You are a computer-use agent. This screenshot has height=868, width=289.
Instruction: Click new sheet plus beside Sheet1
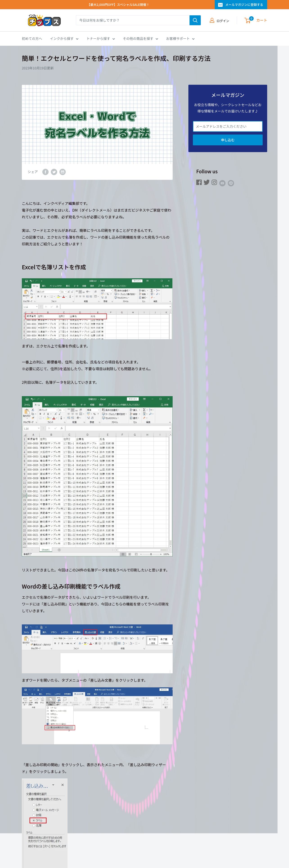(x=59, y=550)
